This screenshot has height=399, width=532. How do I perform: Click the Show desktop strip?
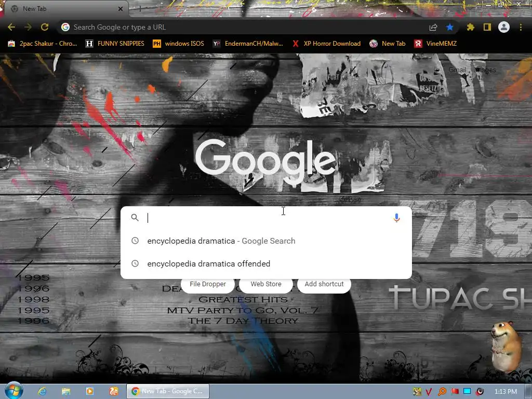pyautogui.click(x=529, y=392)
